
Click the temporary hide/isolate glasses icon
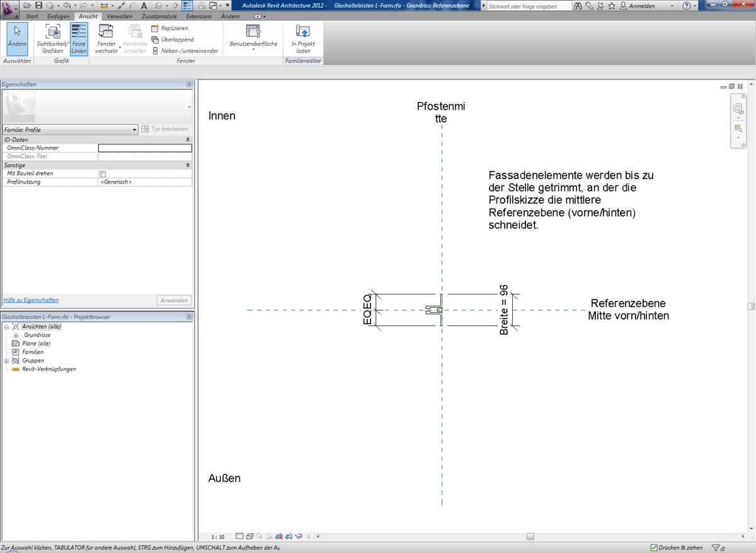pyautogui.click(x=299, y=537)
